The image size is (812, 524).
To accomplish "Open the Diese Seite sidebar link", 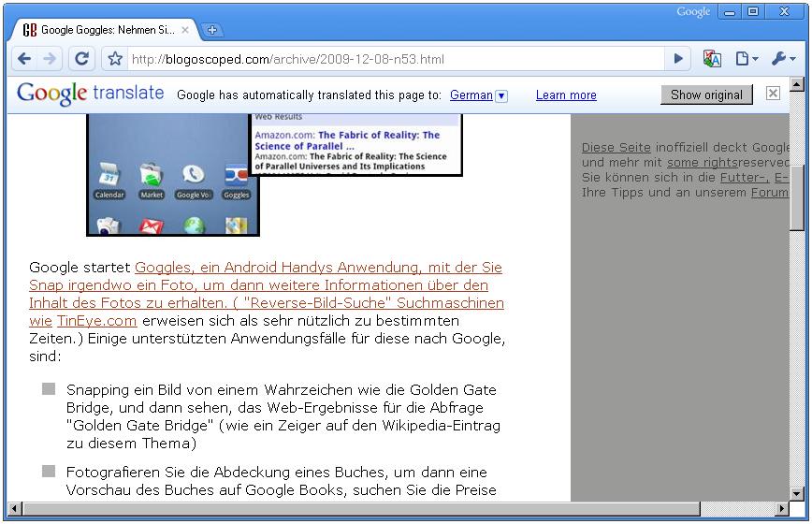I will [616, 148].
